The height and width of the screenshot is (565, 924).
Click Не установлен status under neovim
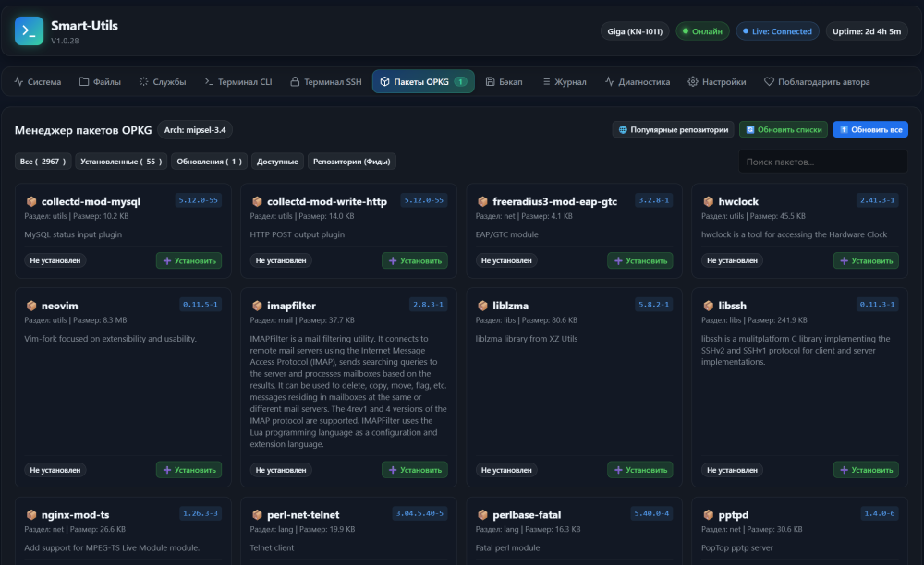pos(55,470)
